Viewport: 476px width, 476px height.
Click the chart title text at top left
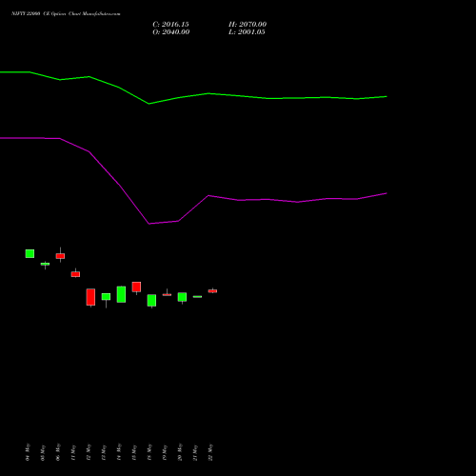point(66,13)
